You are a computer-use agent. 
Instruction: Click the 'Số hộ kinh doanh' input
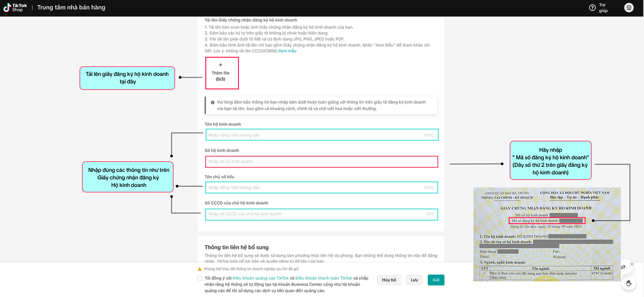coord(321,162)
